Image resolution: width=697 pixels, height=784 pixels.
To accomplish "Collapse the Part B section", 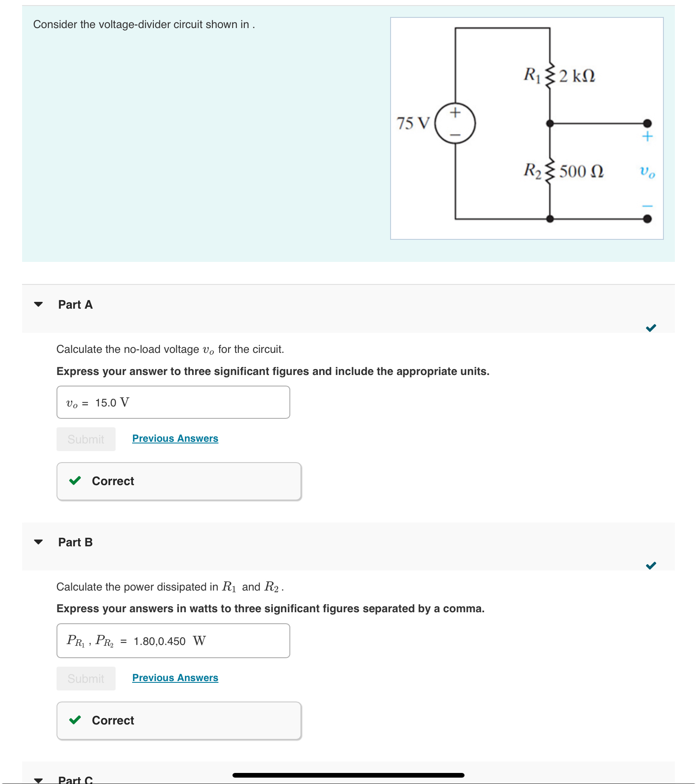I will click(38, 542).
